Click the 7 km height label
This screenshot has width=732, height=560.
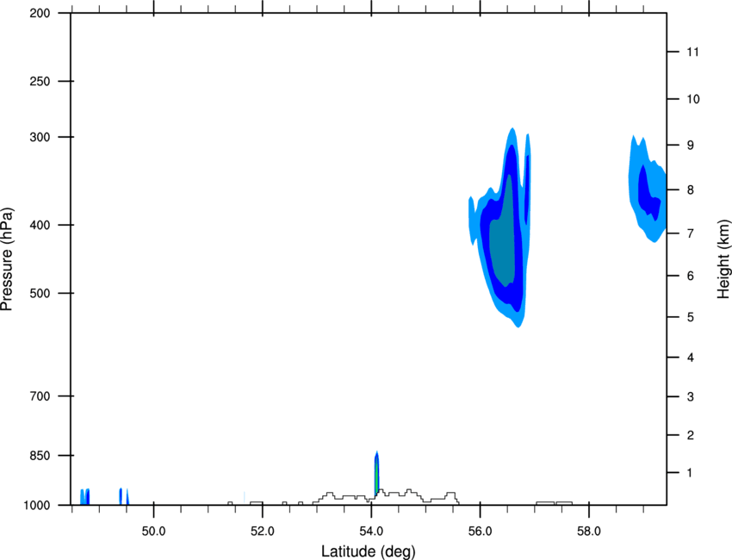pyautogui.click(x=691, y=233)
